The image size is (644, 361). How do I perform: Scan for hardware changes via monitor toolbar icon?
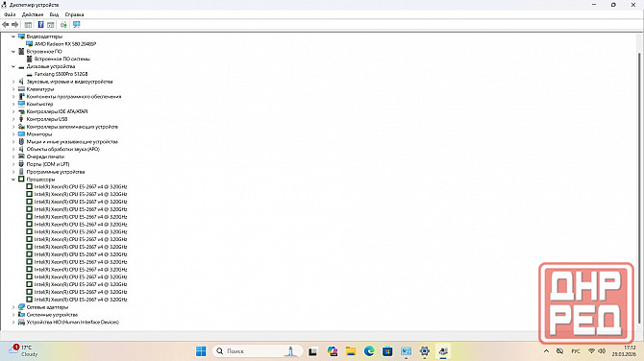point(76,25)
